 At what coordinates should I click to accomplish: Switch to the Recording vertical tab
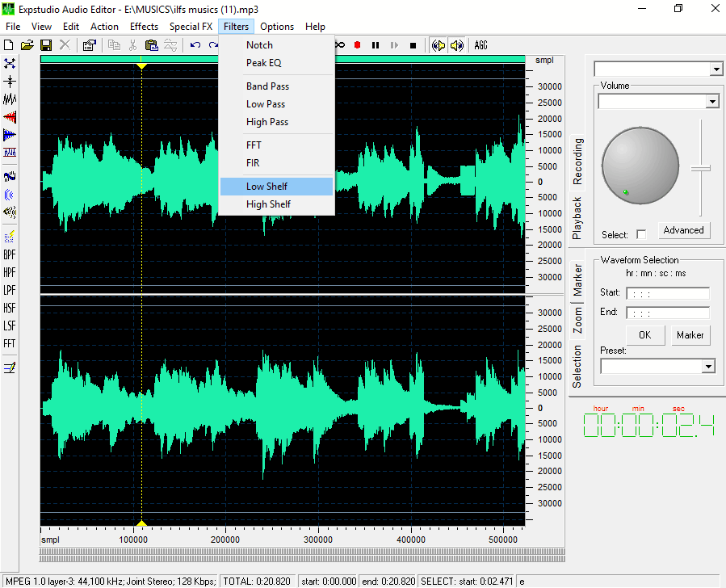click(x=577, y=161)
